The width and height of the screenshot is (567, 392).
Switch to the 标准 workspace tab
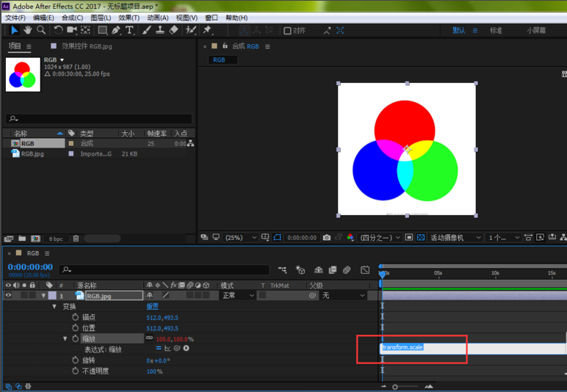(x=496, y=31)
